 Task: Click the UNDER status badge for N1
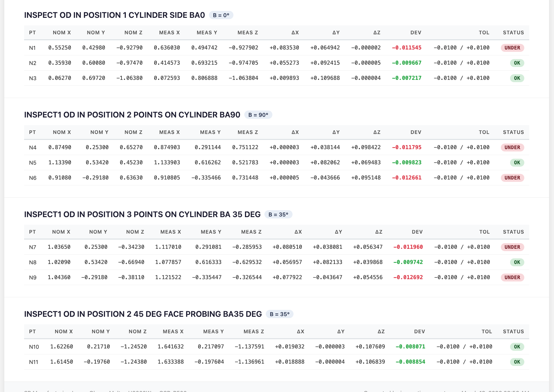(512, 48)
